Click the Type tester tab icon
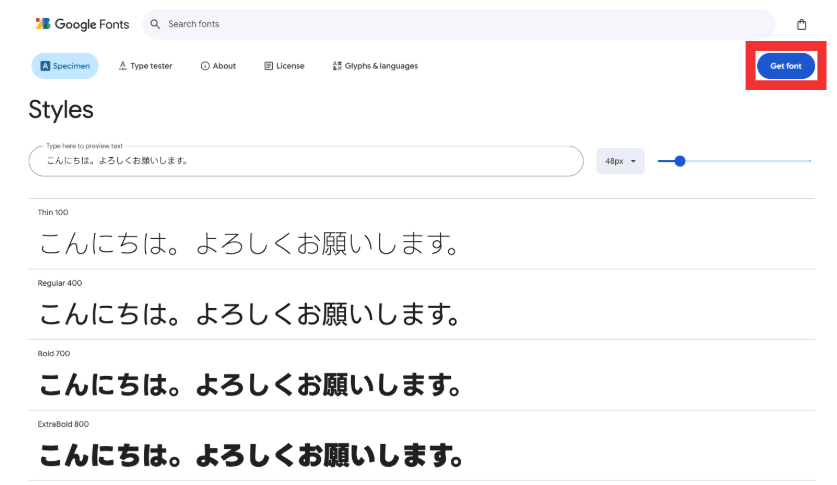 (x=122, y=66)
